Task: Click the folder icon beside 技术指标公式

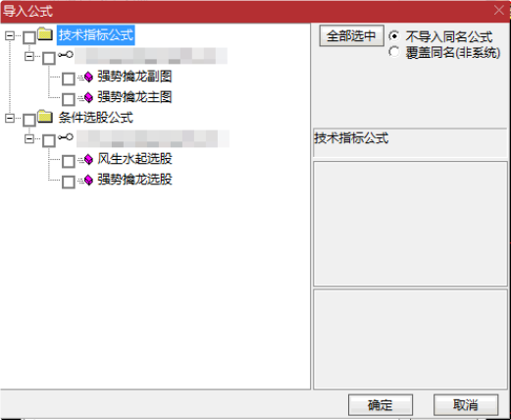Action: pos(45,34)
